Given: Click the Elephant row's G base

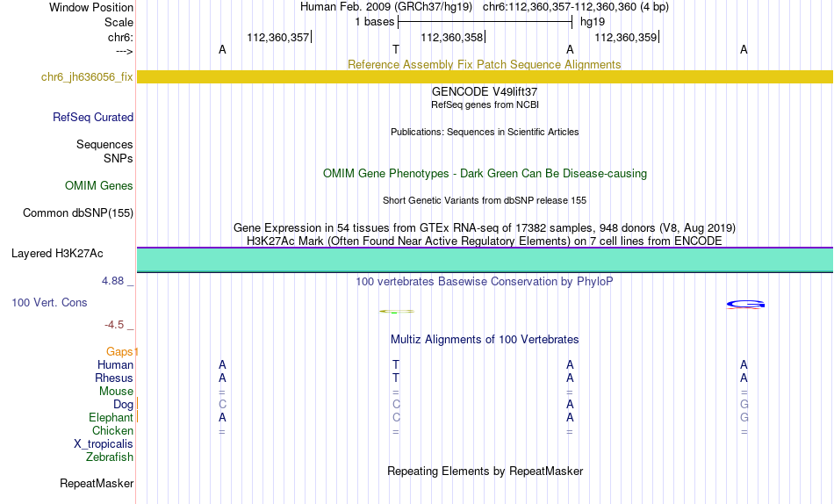Looking at the screenshot, I should coord(744,418).
